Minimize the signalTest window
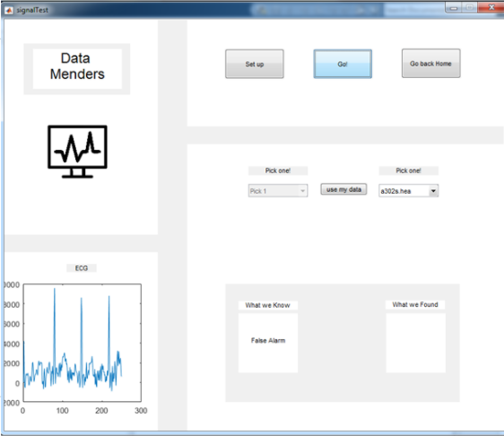 point(454,8)
